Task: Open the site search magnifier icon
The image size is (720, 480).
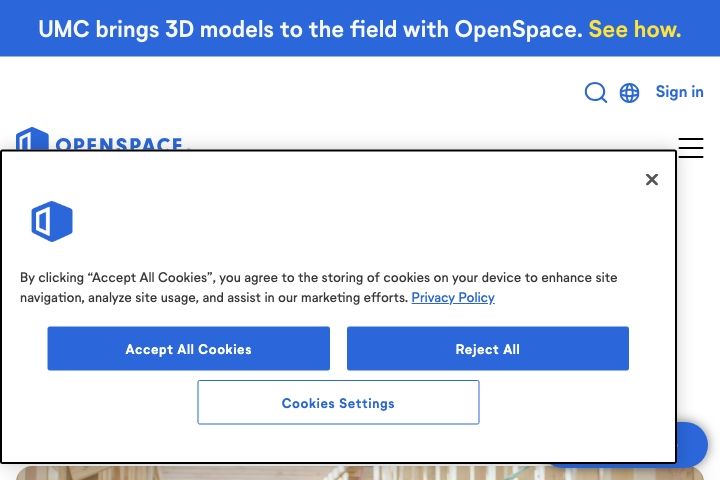Action: [596, 92]
